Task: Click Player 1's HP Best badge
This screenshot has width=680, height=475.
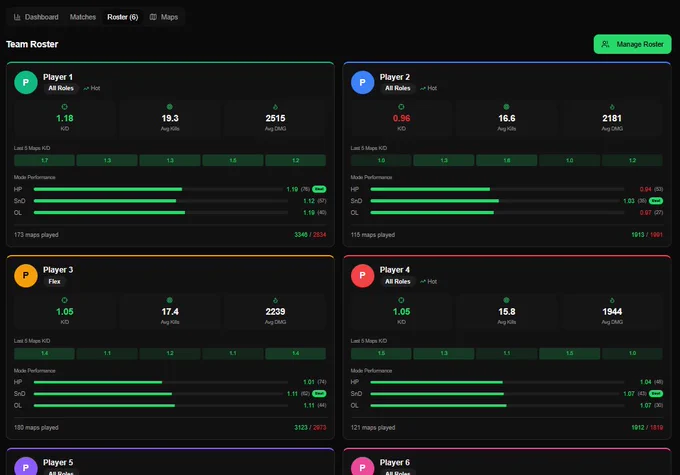Action: (x=319, y=189)
